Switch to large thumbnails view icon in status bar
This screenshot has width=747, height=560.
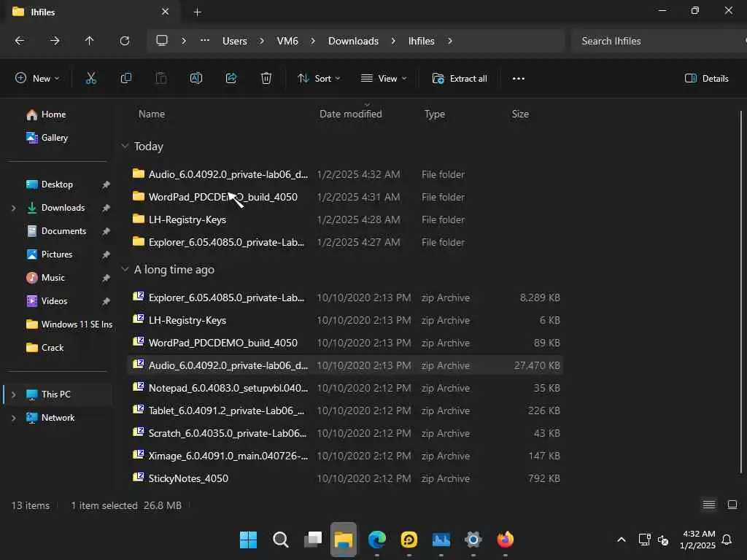tap(732, 505)
